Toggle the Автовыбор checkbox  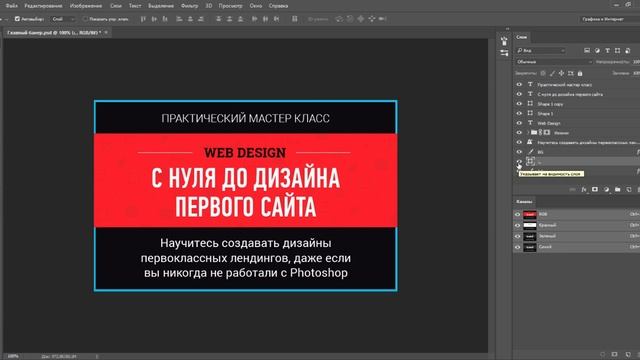click(17, 19)
